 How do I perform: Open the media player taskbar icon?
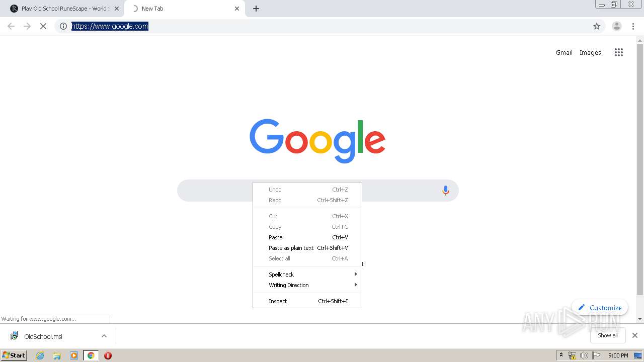74,355
